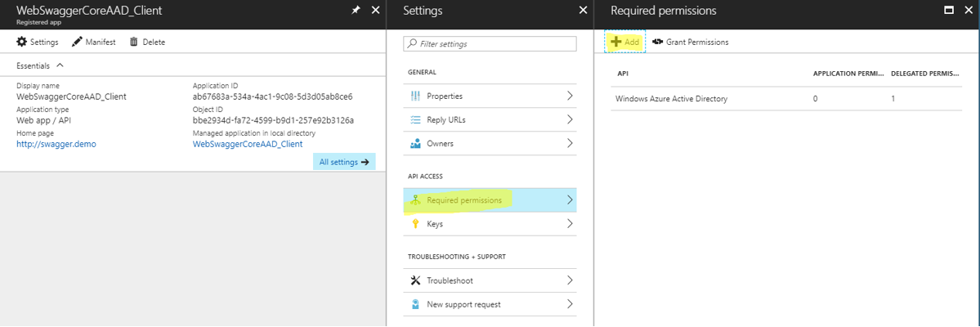Click the Owners people icon
Viewport: 980px width, 327px height.
(x=416, y=143)
